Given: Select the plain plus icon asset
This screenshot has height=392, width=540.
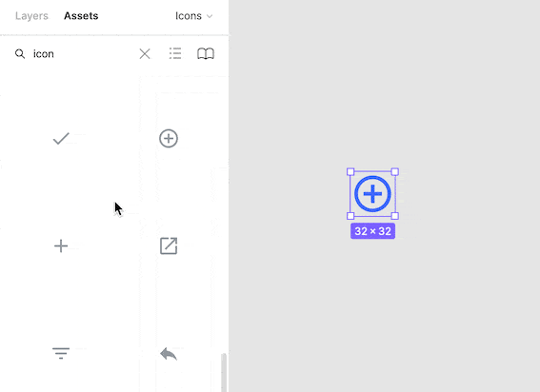Looking at the screenshot, I should point(61,246).
